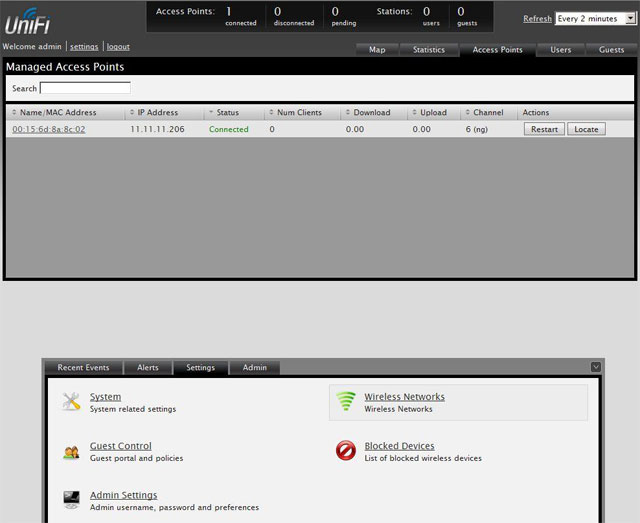The height and width of the screenshot is (523, 640).
Task: Click the green Wireless Networks signal icon
Action: [x=346, y=401]
